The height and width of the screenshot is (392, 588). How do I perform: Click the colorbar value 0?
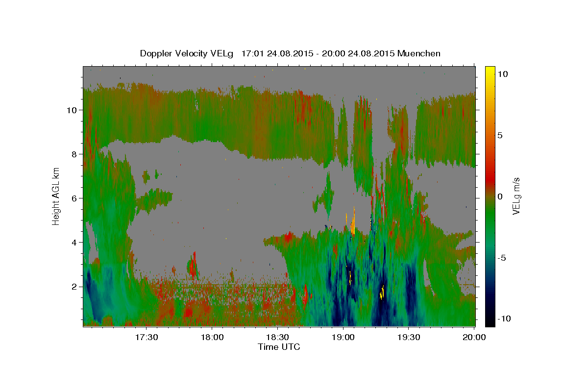click(500, 196)
